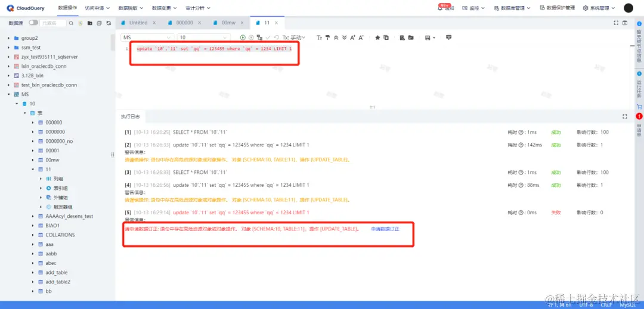The width and height of the screenshot is (644, 309).
Task: Toggle the data source switch
Action: 33,23
